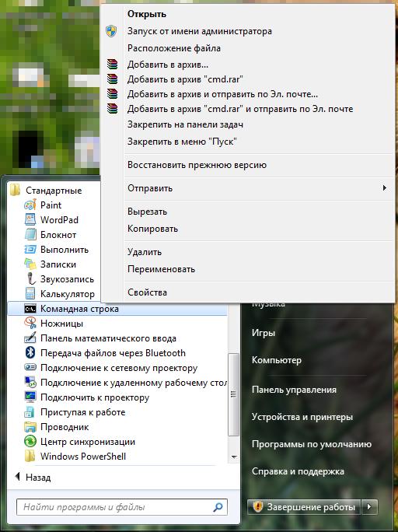The width and height of the screenshot is (398, 532).
Task: Click the magnifier search icon
Action: pyautogui.click(x=218, y=507)
